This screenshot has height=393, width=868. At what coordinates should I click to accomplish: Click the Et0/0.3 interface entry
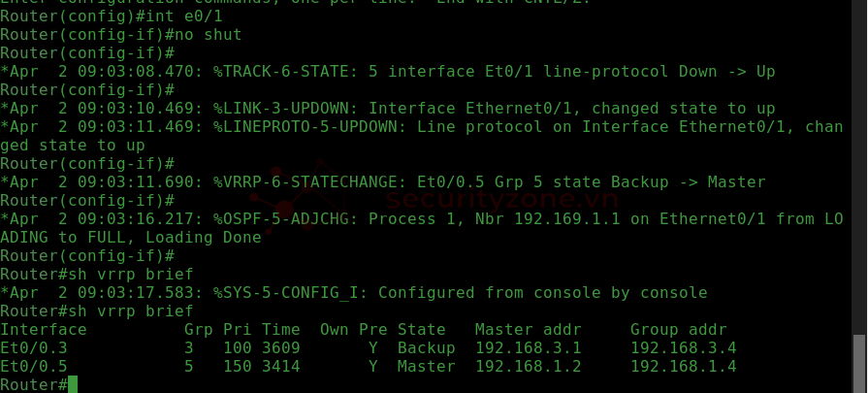click(34, 348)
